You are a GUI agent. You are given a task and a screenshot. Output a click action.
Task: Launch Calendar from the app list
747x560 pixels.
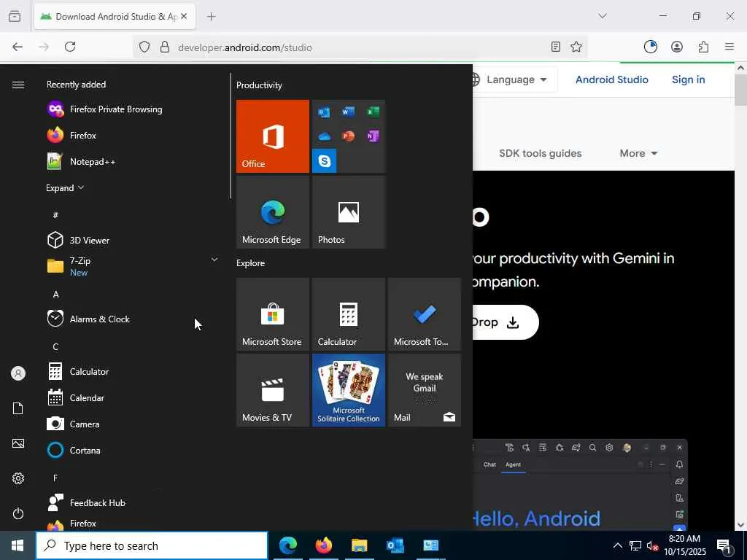tap(76, 398)
